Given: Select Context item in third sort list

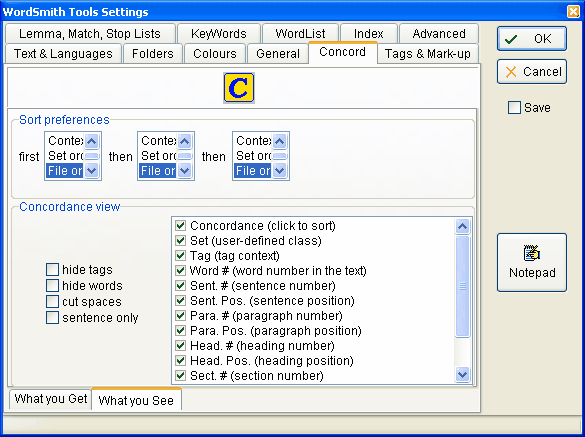Looking at the screenshot, I should [253, 141].
